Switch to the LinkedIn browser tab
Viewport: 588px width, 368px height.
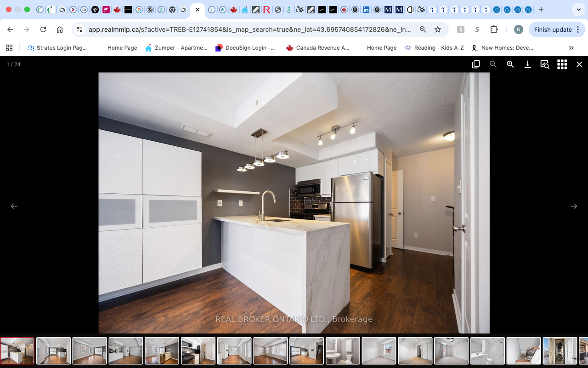(366, 9)
